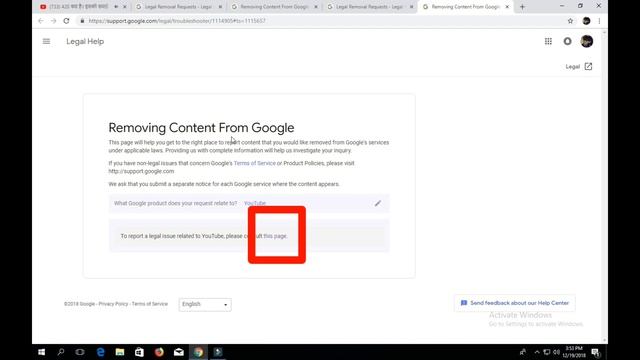
Task: Open Task View on the taskbar
Action: tap(80, 352)
